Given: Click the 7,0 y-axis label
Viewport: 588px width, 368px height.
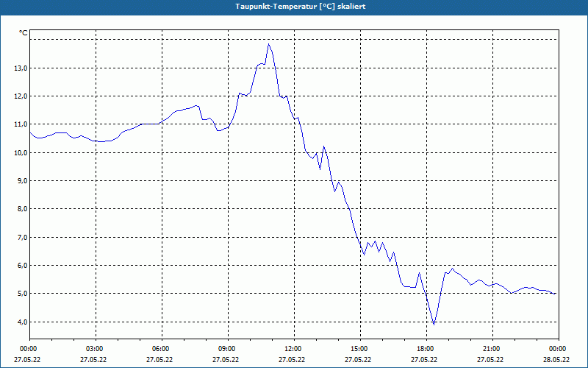Looking at the screenshot, I should coord(23,237).
